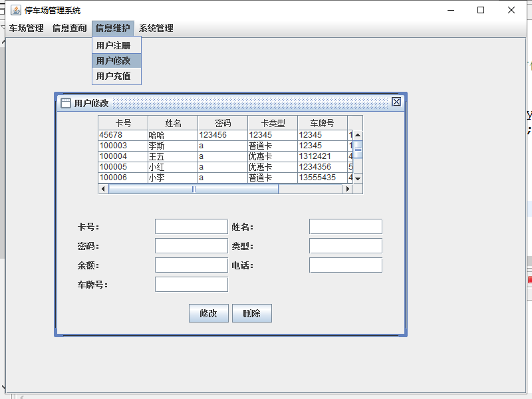Choose 用户修改 from the dropdown menu
532x399 pixels.
[116, 61]
